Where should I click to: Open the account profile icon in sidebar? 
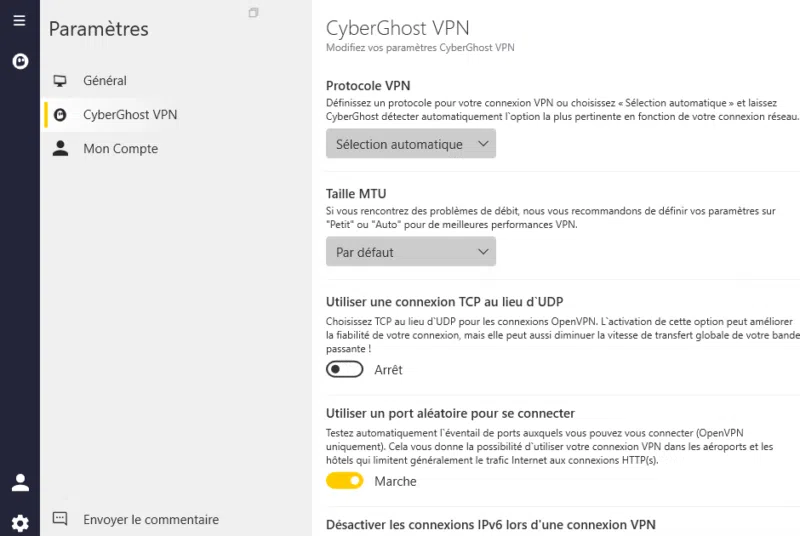(19, 483)
